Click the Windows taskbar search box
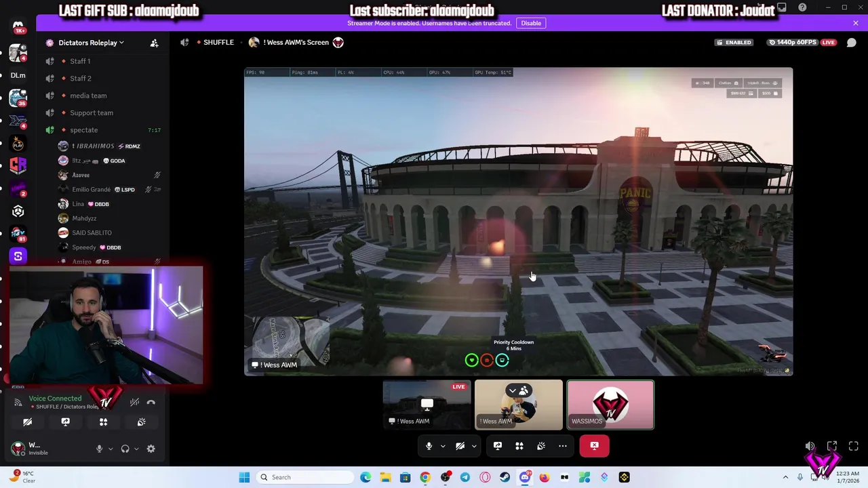The height and width of the screenshot is (488, 868). 305,477
